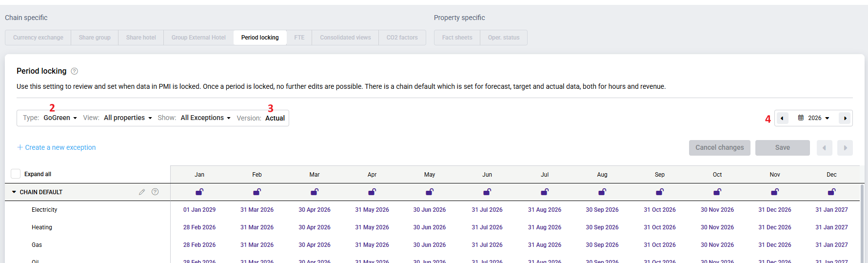This screenshot has width=868, height=263.
Task: Switch to the CO2 factors tab
Action: point(402,38)
